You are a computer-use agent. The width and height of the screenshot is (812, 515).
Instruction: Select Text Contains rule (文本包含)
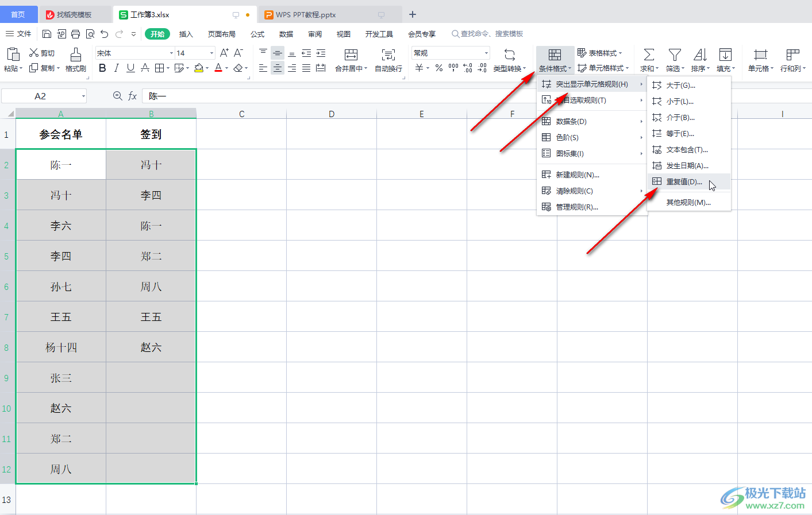coord(688,149)
